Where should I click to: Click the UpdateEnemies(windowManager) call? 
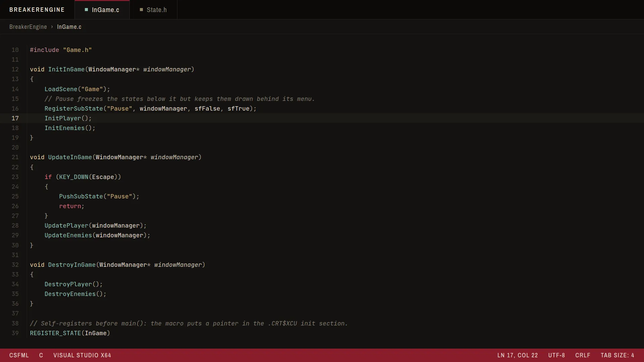pyautogui.click(x=97, y=235)
